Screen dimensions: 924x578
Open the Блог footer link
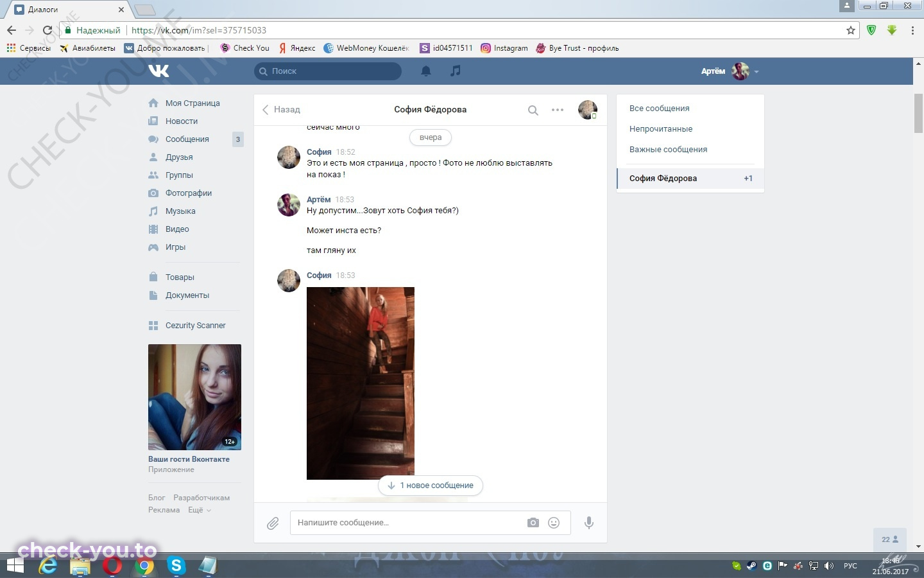coord(157,498)
